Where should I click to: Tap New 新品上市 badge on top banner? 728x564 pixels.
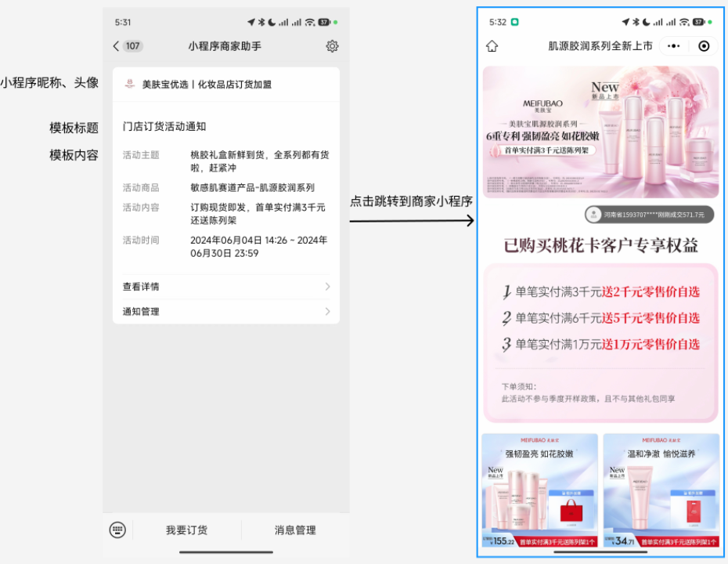tap(605, 90)
